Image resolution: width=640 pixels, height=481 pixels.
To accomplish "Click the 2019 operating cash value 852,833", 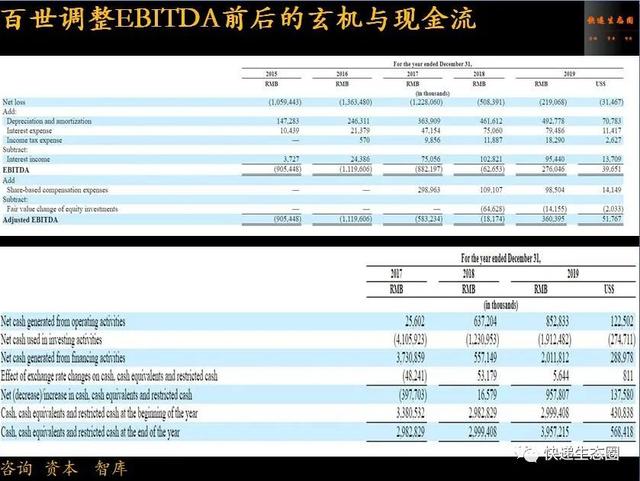I will [x=558, y=321].
